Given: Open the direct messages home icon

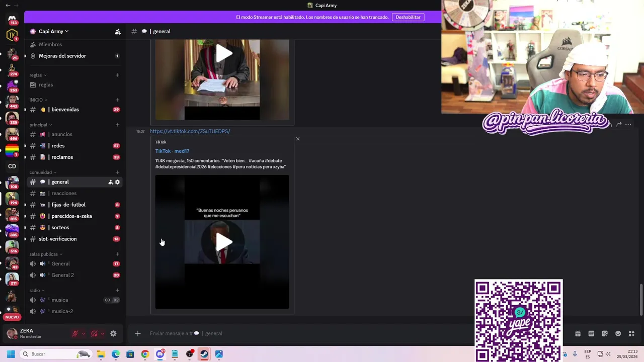Looking at the screenshot, I should point(12,19).
